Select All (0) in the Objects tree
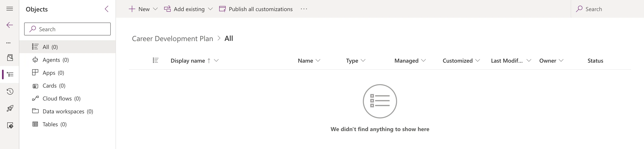644x149 pixels. [x=67, y=47]
